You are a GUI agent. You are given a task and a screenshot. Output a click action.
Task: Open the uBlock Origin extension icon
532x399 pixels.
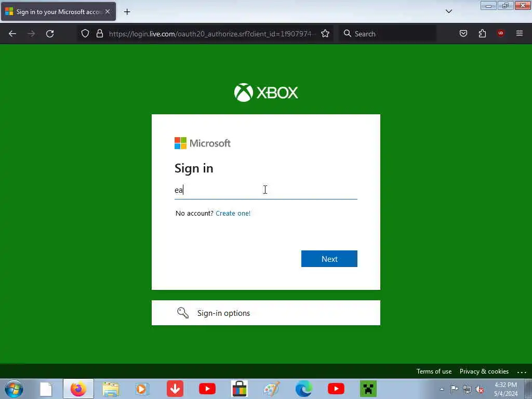500,33
